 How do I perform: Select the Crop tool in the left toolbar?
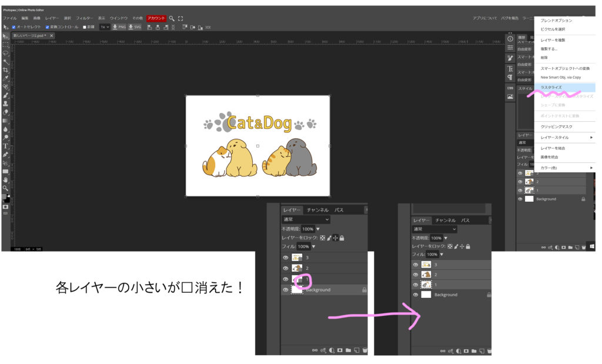click(5, 69)
